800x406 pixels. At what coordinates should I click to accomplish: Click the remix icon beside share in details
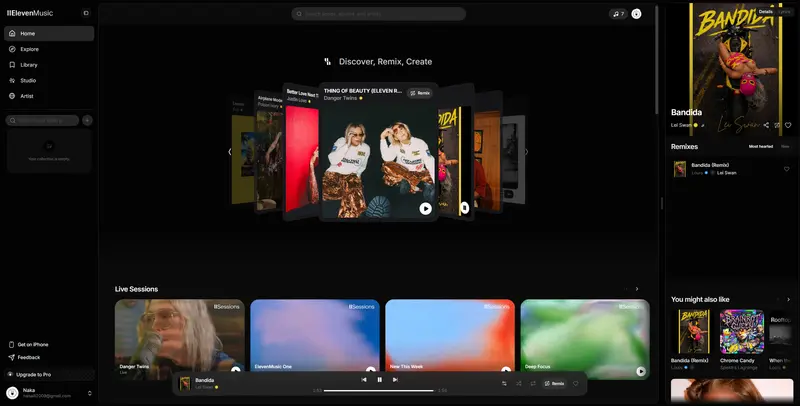(777, 125)
